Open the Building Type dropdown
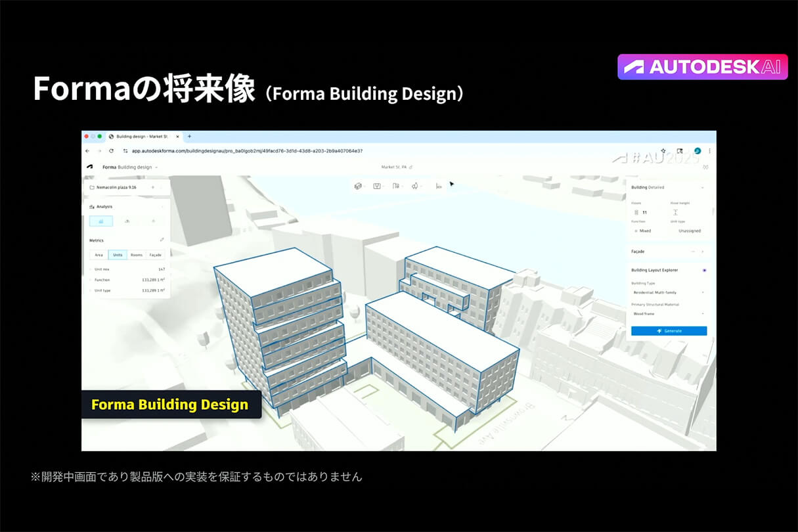This screenshot has height=532, width=798. coord(668,292)
